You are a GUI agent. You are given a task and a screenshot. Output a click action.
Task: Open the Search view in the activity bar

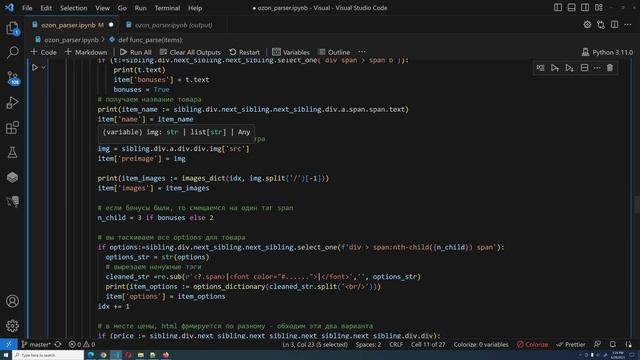[x=12, y=52]
